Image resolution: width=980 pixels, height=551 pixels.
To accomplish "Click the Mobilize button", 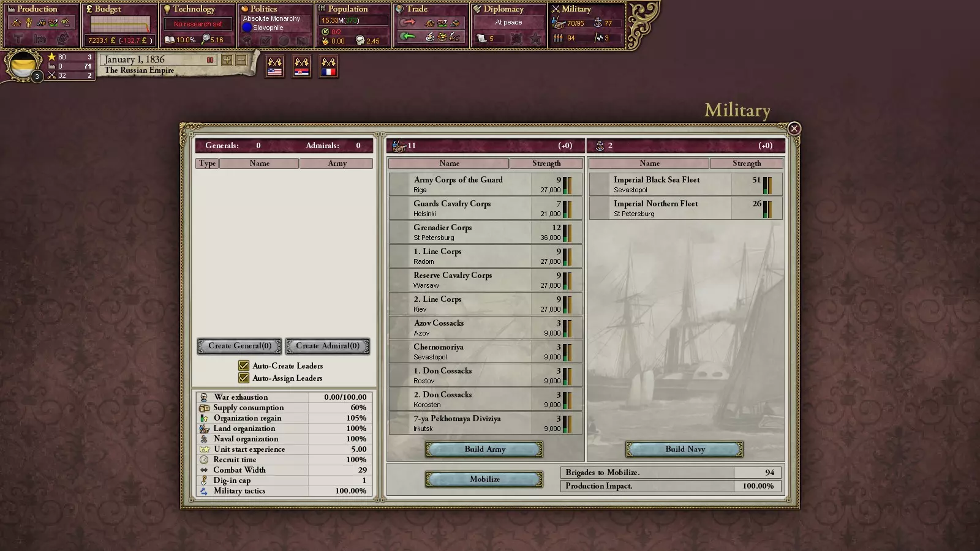I will 484,479.
